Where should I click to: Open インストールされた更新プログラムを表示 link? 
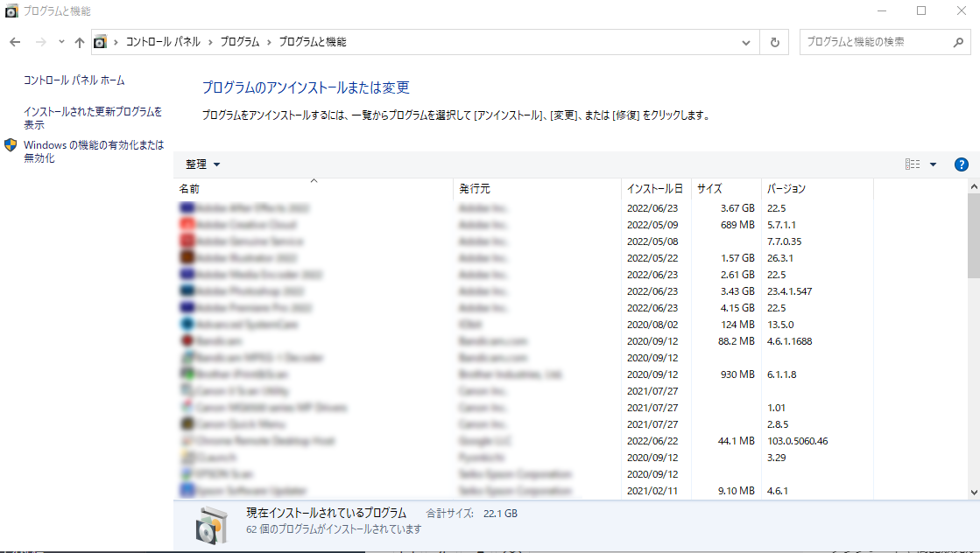pos(93,118)
